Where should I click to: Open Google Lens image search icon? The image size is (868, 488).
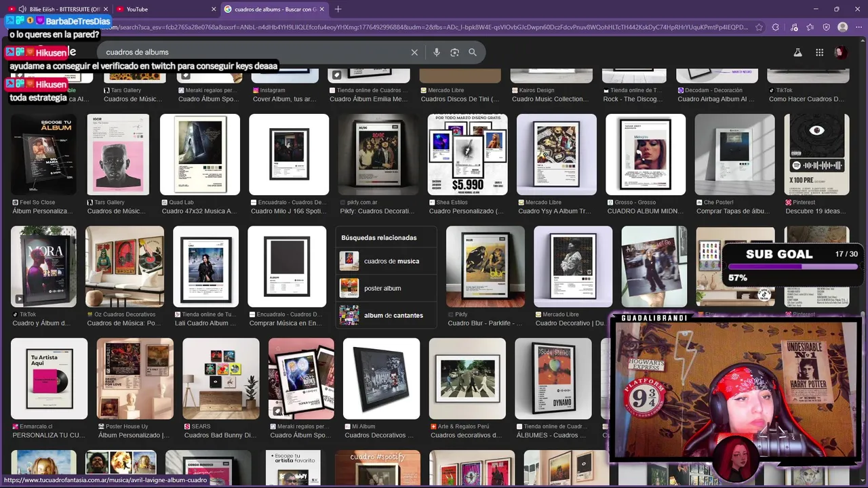454,52
